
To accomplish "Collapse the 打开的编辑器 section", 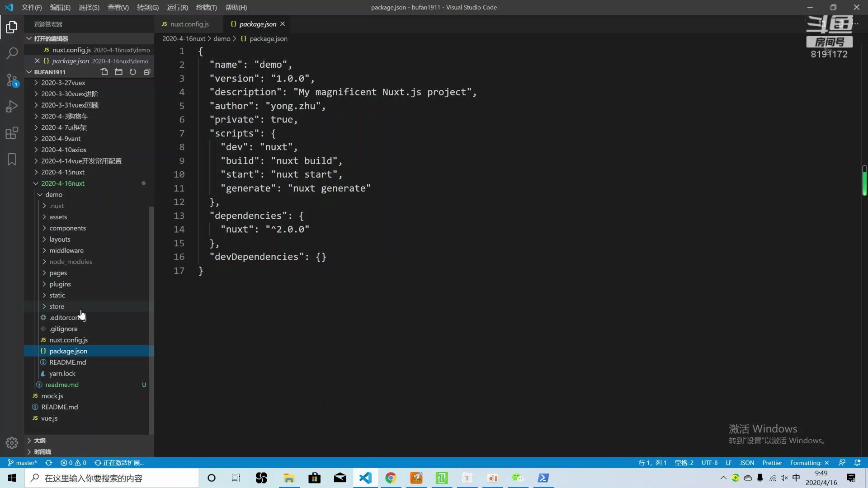I will click(x=89, y=38).
